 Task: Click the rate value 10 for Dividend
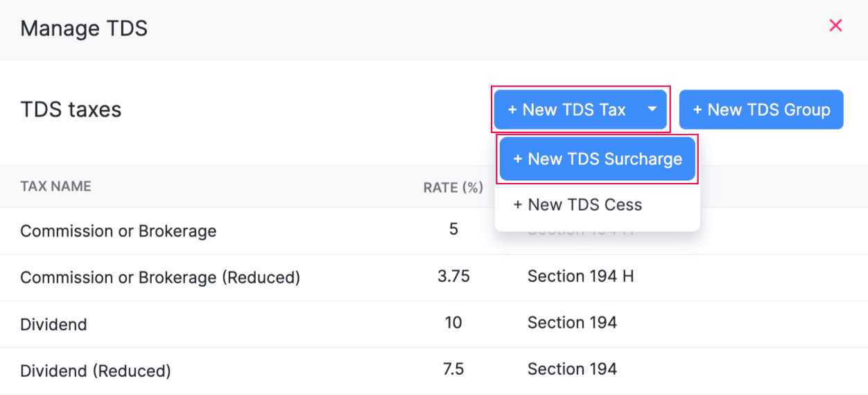[x=453, y=323]
